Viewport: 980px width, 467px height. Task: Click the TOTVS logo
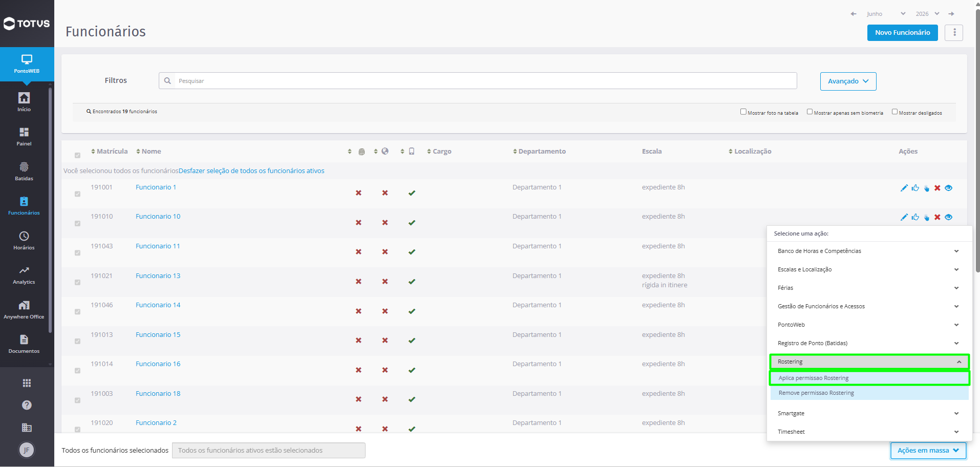tap(27, 24)
